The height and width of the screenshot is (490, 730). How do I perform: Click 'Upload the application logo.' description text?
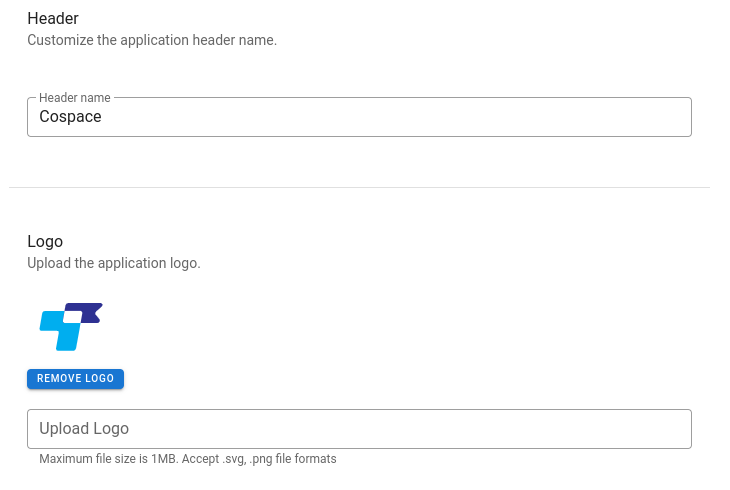[x=114, y=263]
